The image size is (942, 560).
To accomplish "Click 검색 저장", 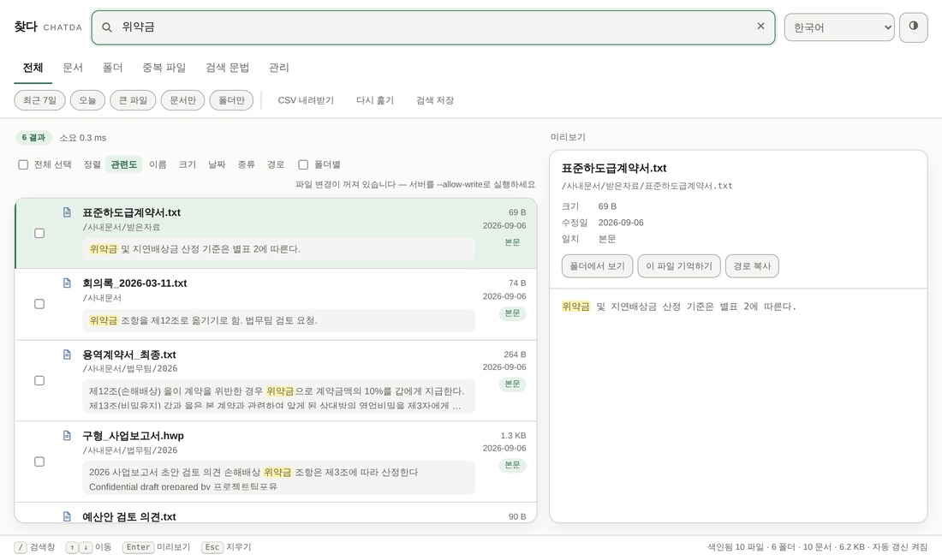I will (x=435, y=100).
